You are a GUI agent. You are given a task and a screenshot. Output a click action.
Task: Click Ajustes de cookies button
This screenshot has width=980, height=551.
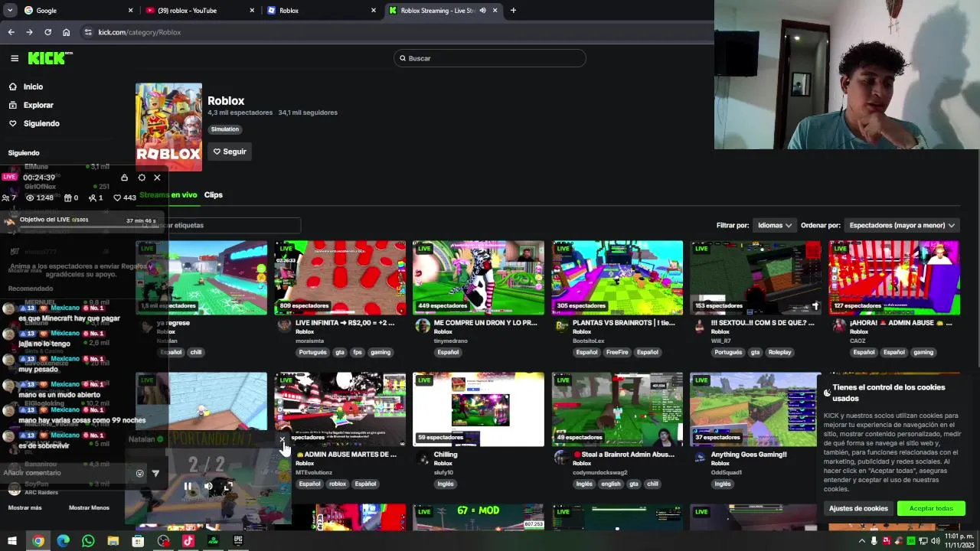click(x=858, y=509)
